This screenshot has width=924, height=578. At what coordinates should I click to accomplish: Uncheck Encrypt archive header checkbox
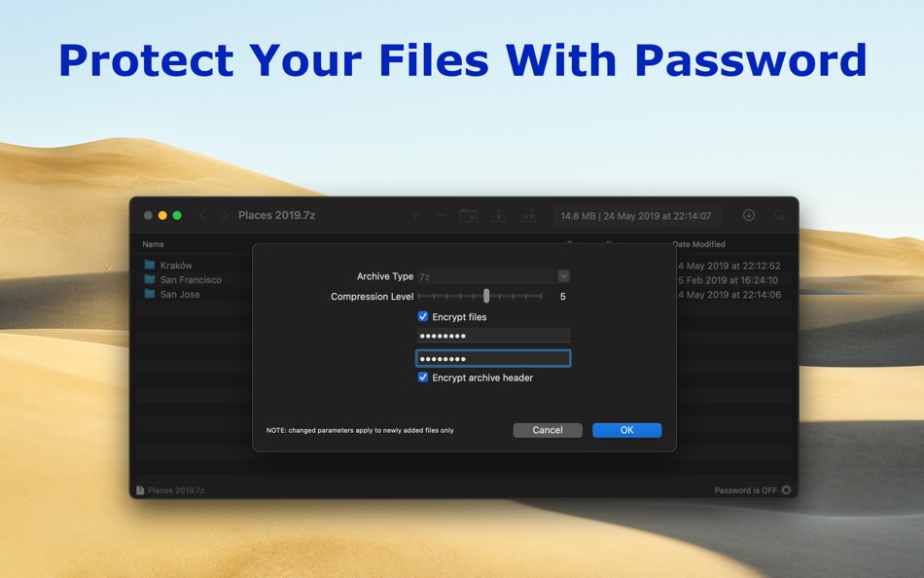click(422, 378)
